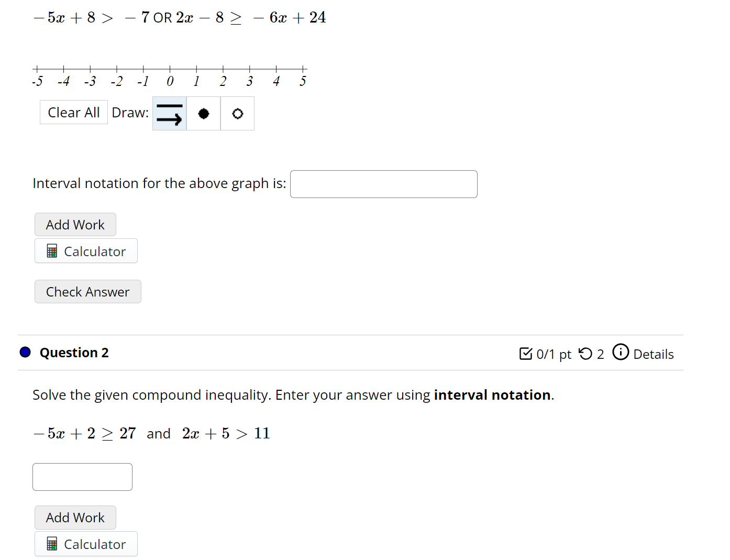The height and width of the screenshot is (560, 730).
Task: Select the open circle drawing tool
Action: point(237,113)
